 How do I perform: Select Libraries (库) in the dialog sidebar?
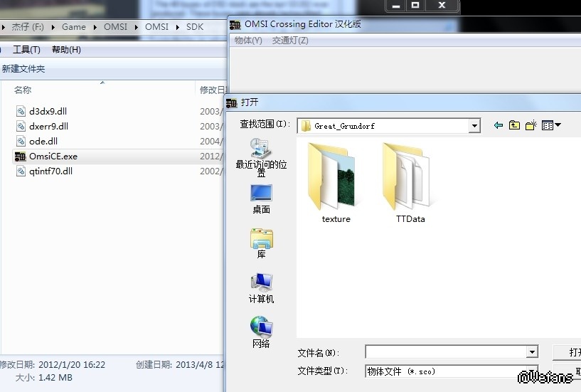pyautogui.click(x=261, y=243)
